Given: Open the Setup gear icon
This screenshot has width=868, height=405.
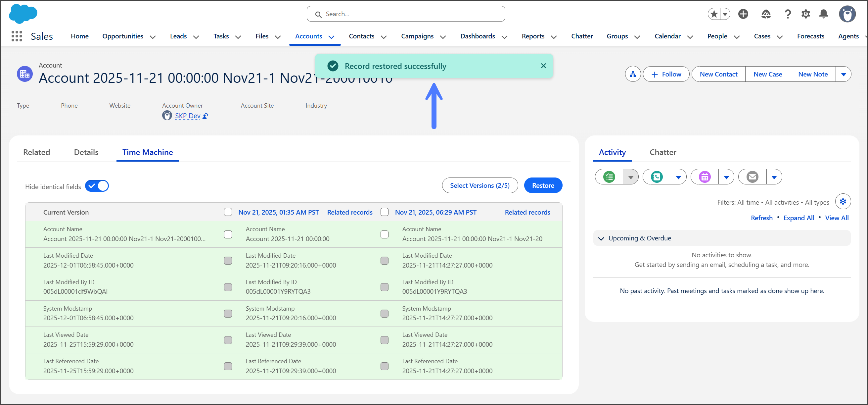Looking at the screenshot, I should [806, 14].
